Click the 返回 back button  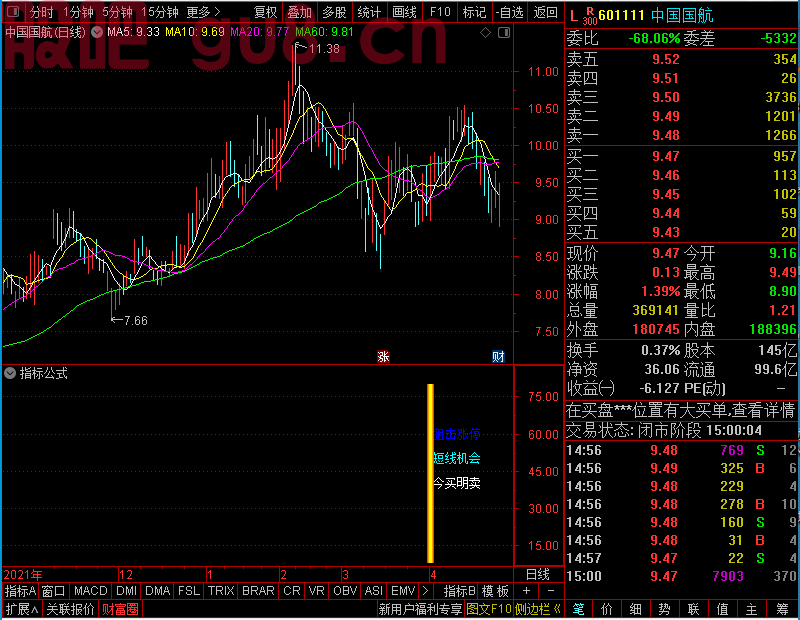point(545,12)
